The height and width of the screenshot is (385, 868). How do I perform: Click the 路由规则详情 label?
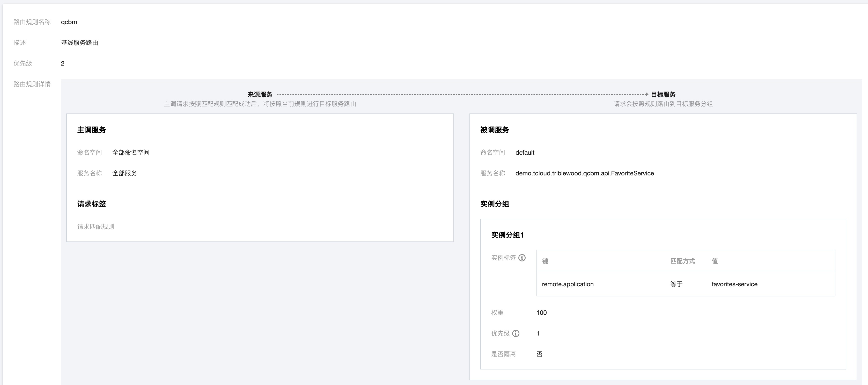(32, 84)
